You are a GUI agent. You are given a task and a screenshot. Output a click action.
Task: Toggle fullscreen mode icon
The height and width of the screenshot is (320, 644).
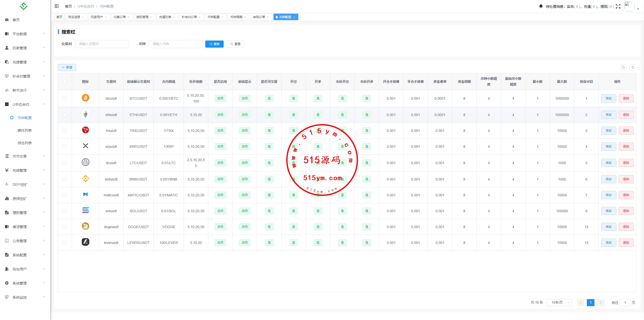[x=618, y=6]
